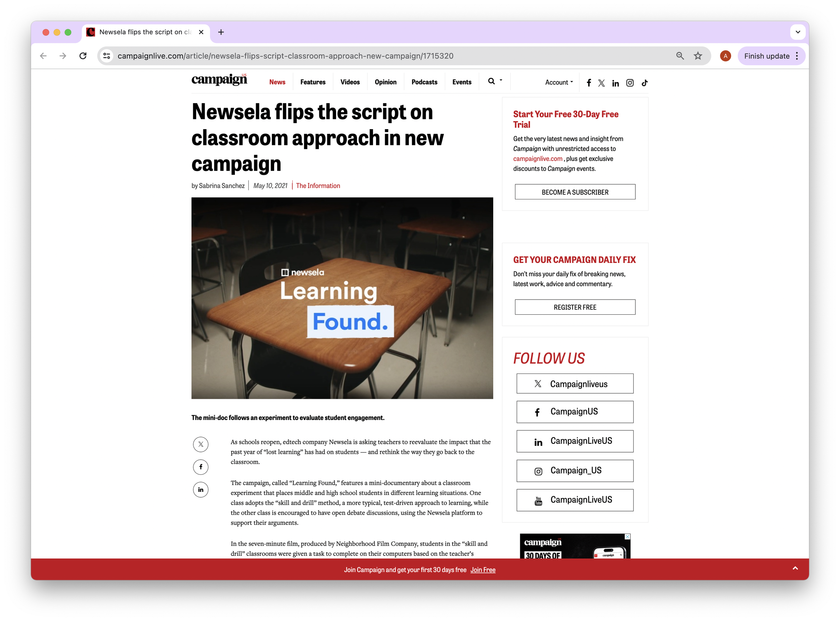
Task: View site information icon in address bar
Action: coord(107,56)
